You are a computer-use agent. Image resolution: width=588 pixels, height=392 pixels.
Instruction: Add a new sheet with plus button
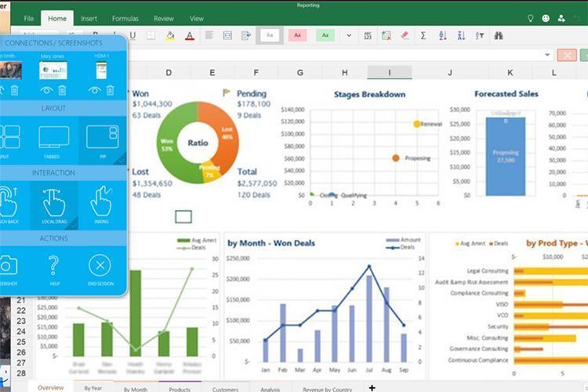(x=372, y=387)
